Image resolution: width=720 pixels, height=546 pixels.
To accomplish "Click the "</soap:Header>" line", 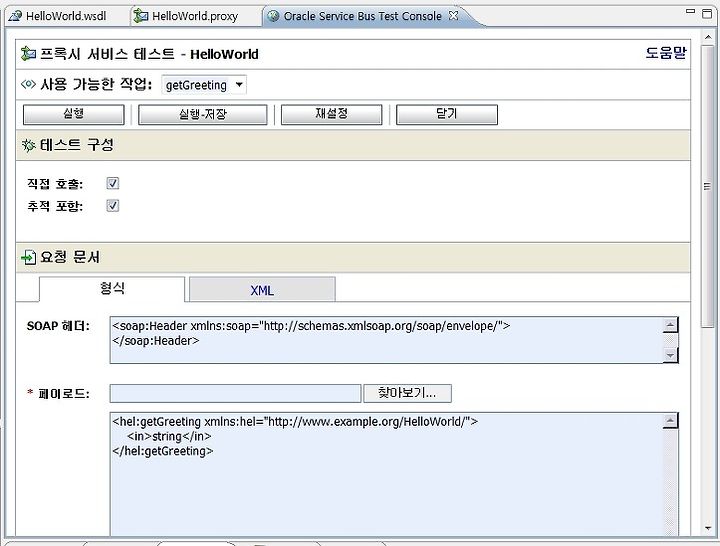I will click(x=156, y=341).
